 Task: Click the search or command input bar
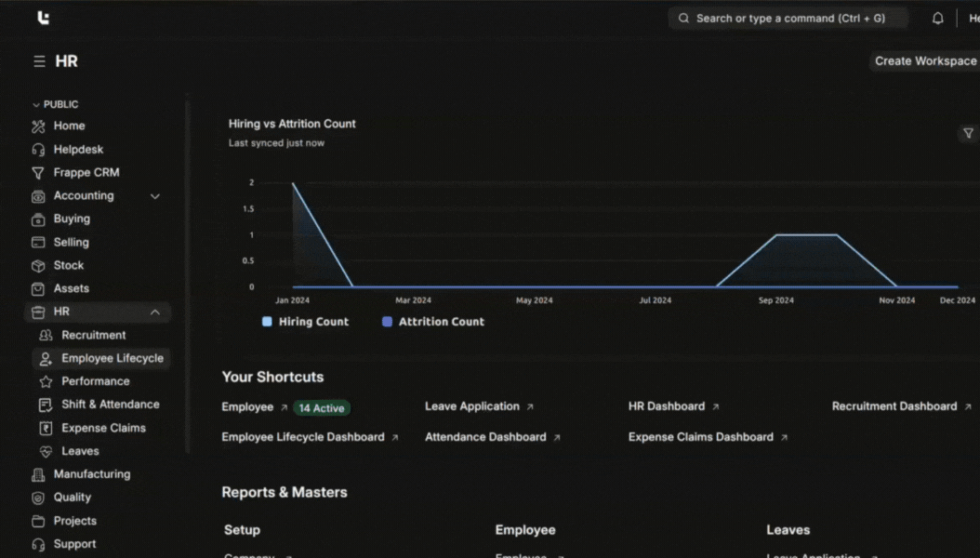pyautogui.click(x=788, y=19)
